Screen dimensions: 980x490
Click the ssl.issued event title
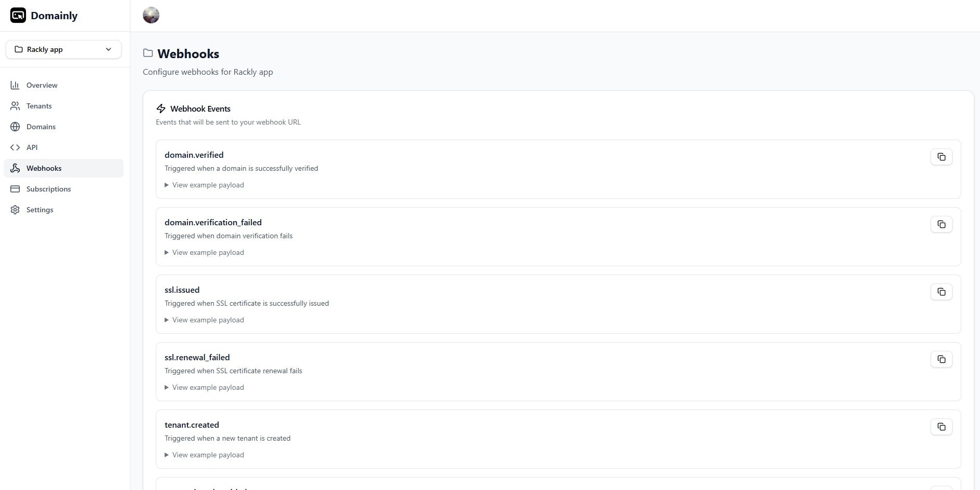[182, 290]
